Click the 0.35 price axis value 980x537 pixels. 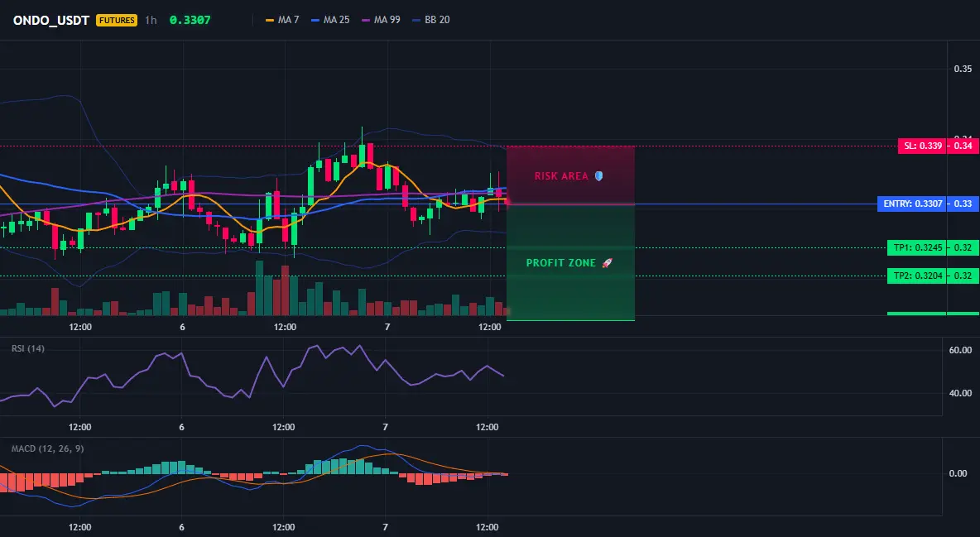tap(963, 69)
